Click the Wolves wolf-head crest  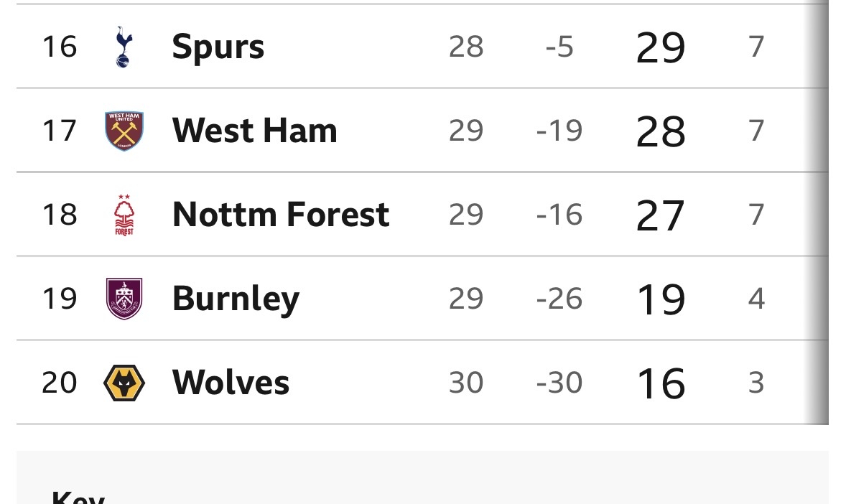pos(124,383)
